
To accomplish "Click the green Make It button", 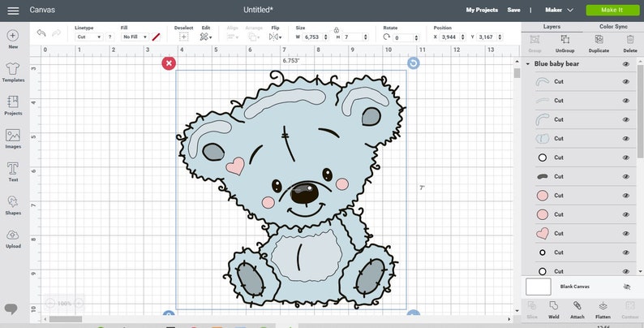I will coord(612,10).
